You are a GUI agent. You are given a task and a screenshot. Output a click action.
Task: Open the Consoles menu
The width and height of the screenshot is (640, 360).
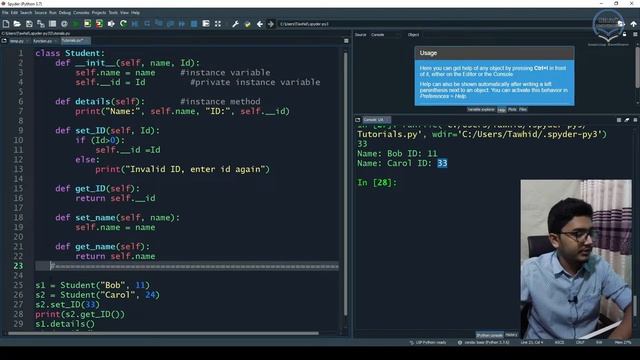[x=81, y=13]
